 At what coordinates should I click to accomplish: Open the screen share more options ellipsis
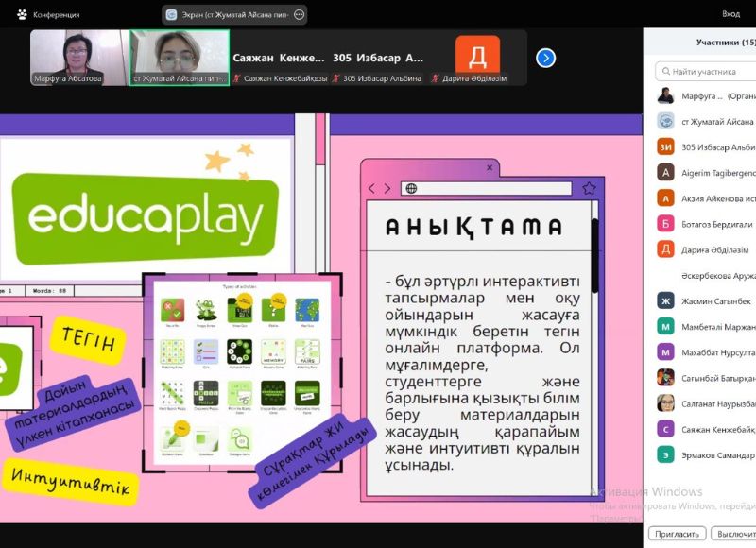(x=300, y=15)
